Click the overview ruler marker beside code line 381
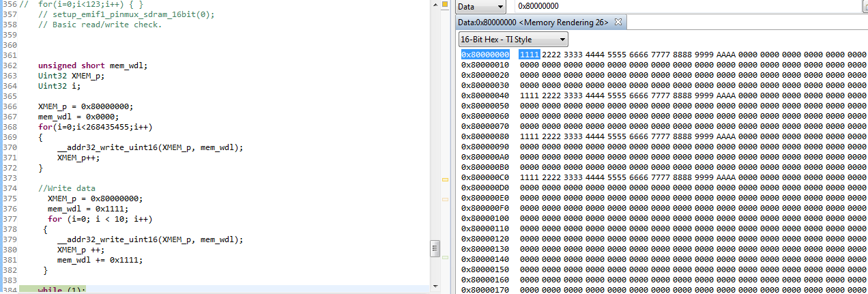 click(446, 257)
